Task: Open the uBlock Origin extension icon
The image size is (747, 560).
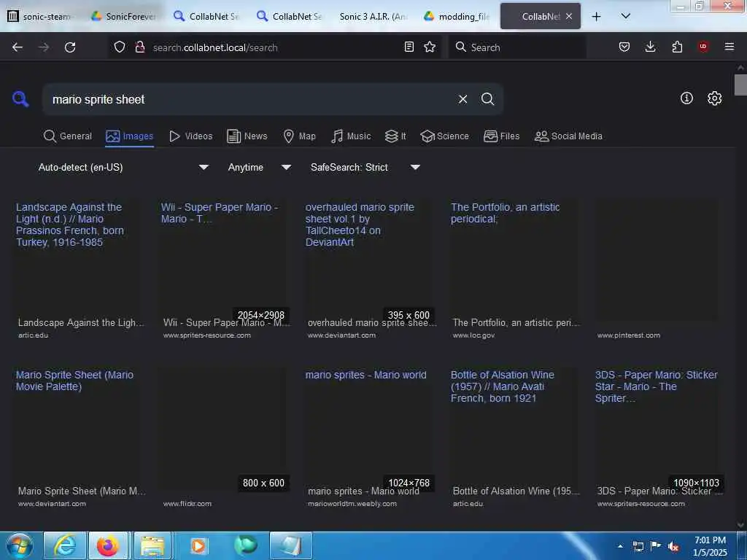Action: click(x=703, y=47)
